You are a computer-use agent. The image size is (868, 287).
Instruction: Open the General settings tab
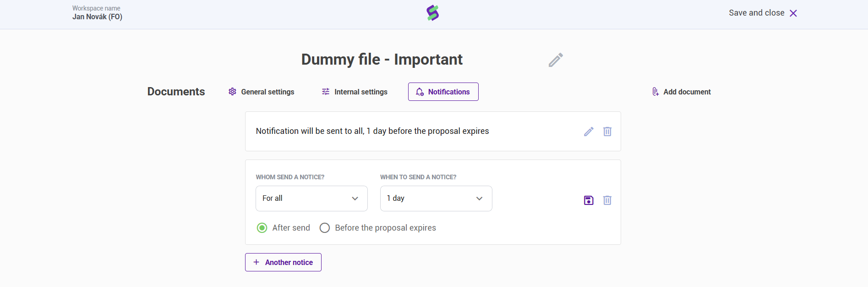click(x=267, y=92)
